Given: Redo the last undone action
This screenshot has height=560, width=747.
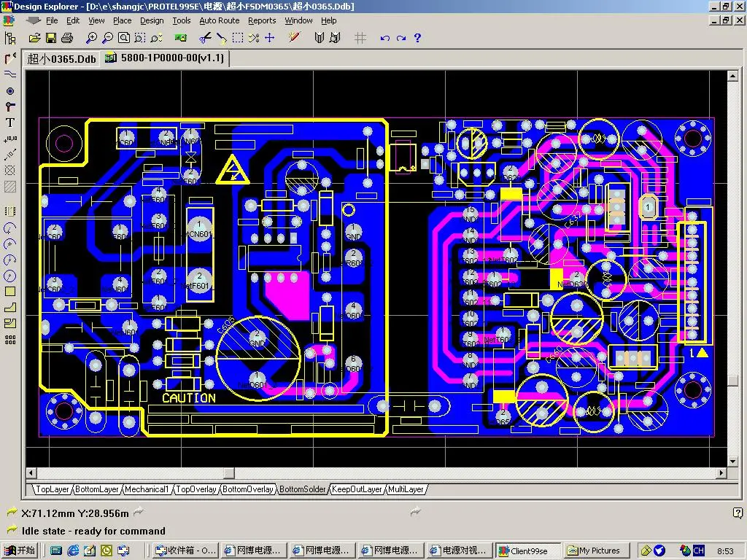Looking at the screenshot, I should point(401,38).
